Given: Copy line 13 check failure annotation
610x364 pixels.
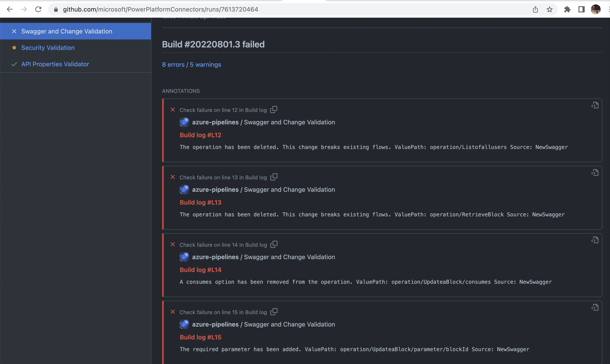Looking at the screenshot, I should 273,177.
